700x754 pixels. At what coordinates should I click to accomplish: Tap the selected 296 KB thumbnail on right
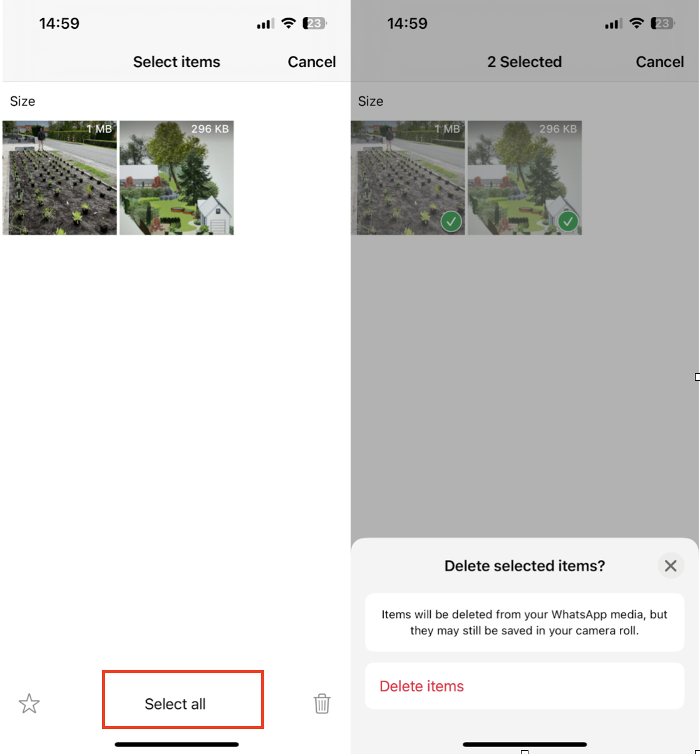525,178
